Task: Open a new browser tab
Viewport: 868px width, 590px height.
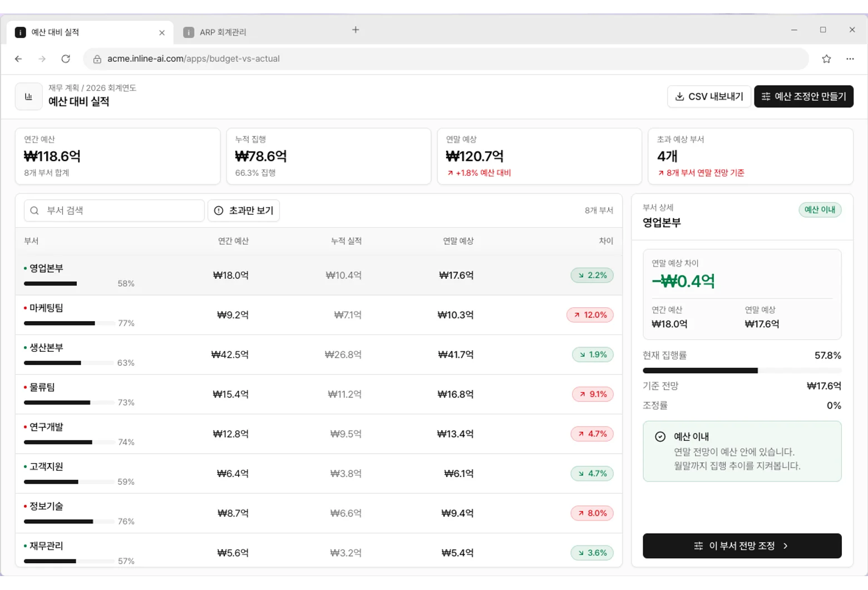Action: [x=356, y=29]
